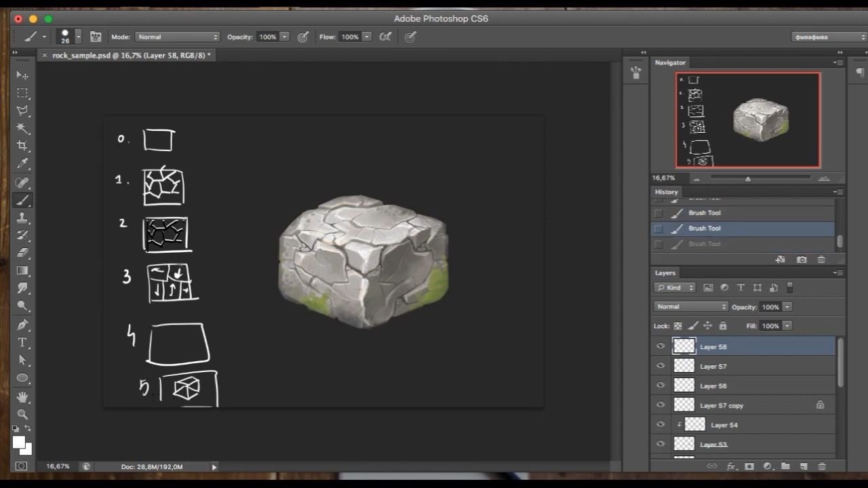Delete the selected layer
The width and height of the screenshot is (868, 488).
(x=822, y=466)
